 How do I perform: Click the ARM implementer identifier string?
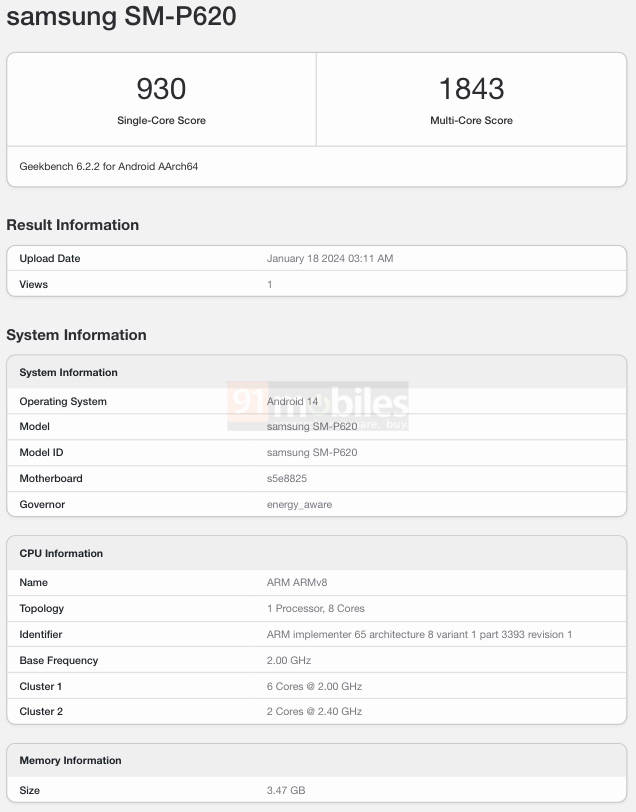point(420,634)
